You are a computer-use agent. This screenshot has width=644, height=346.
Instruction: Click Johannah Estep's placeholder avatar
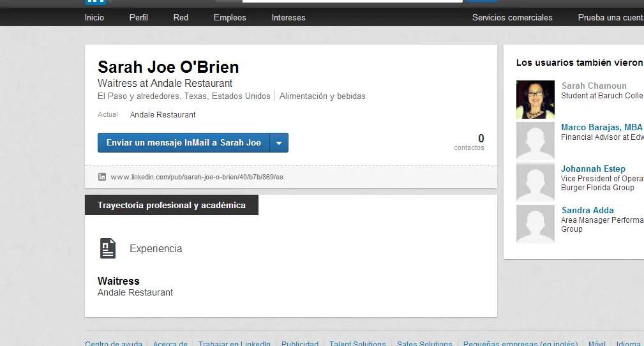pos(535,182)
